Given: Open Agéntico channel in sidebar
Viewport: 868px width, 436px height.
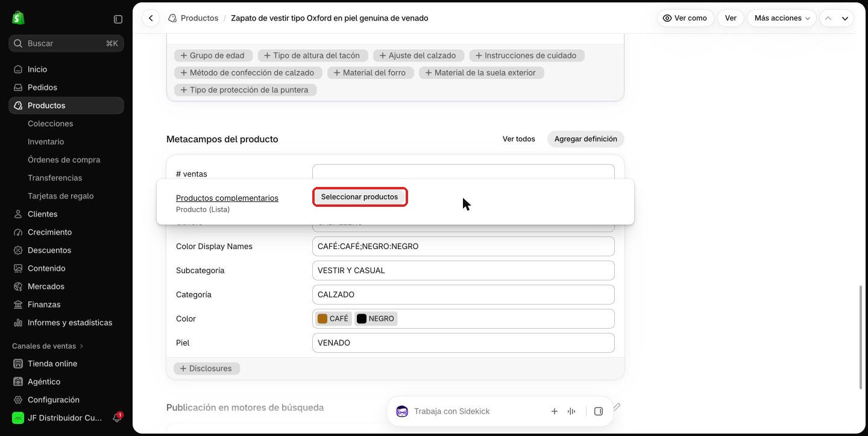Looking at the screenshot, I should pyautogui.click(x=66, y=382).
